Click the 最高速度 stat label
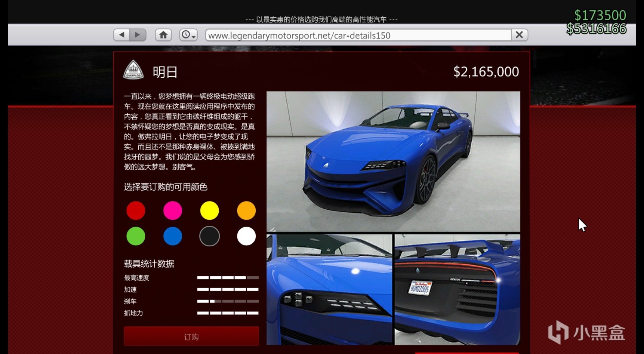Image resolution: width=644 pixels, height=354 pixels. (x=137, y=278)
